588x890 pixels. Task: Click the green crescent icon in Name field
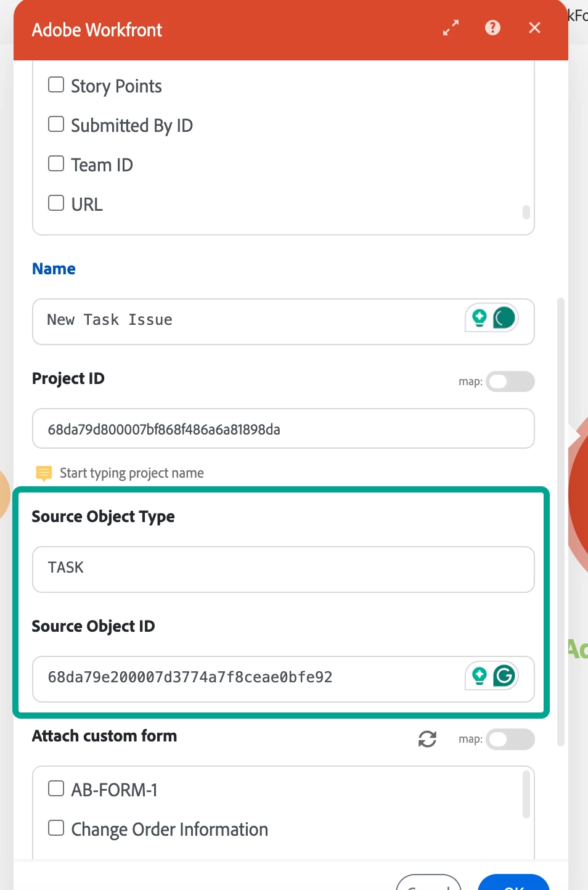504,318
